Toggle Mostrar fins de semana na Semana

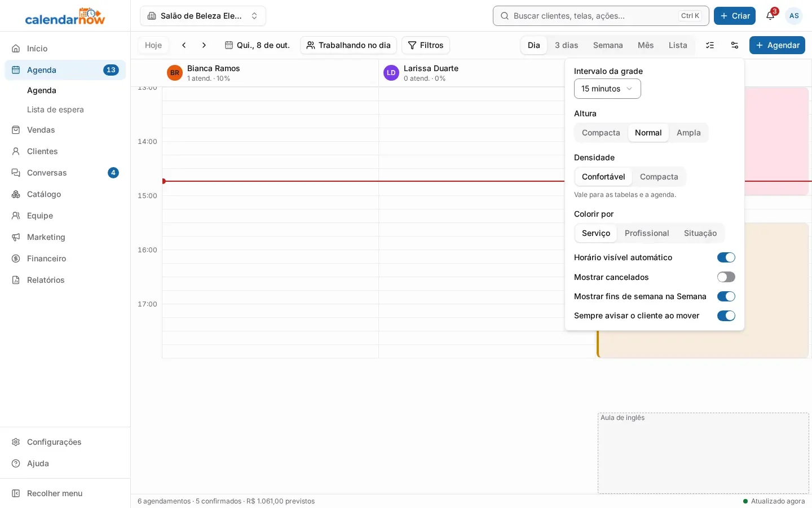click(x=726, y=296)
